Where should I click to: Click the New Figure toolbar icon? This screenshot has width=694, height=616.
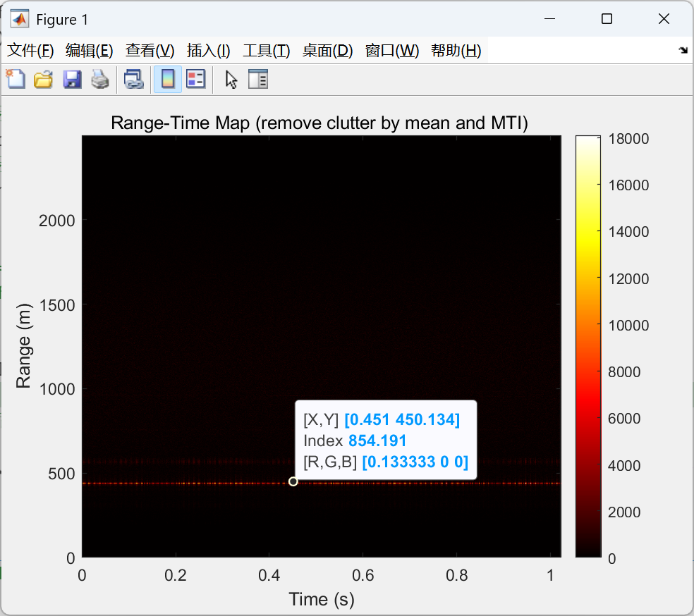(x=16, y=80)
